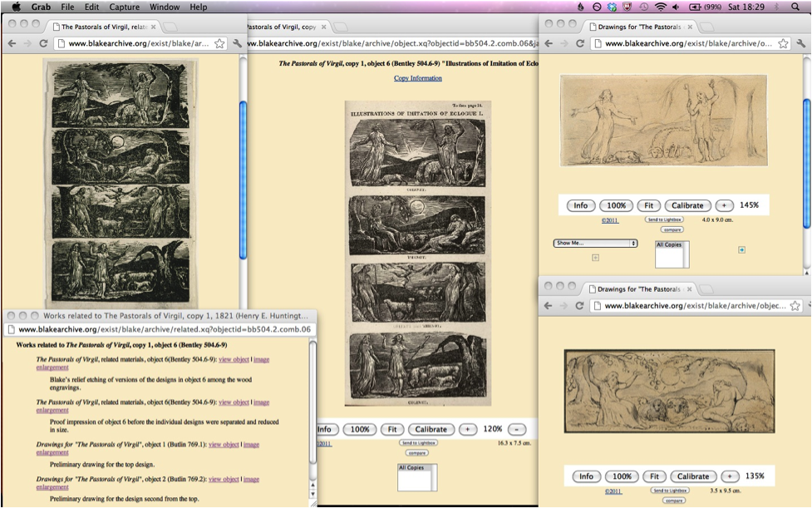Zoom out with the minus button next to 120%
The image size is (812, 508).
(x=517, y=429)
